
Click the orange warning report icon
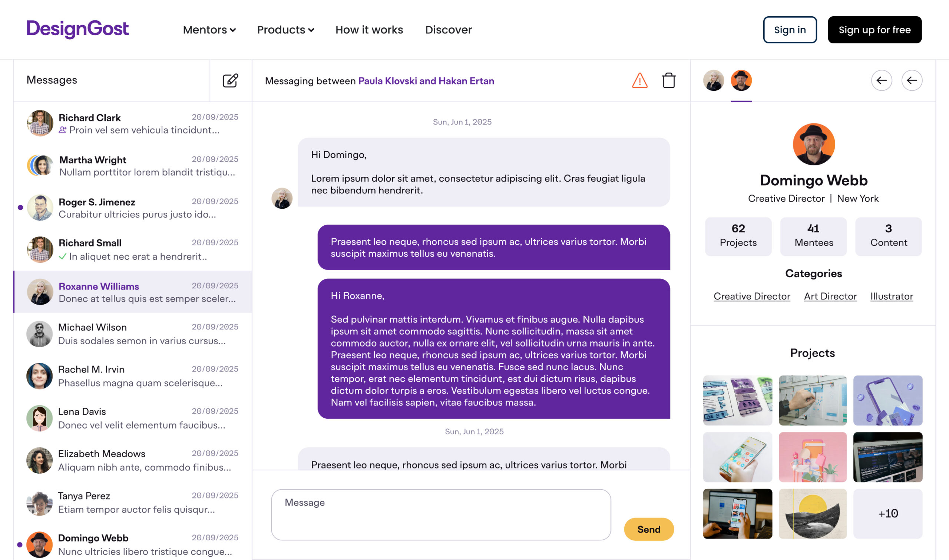(639, 80)
